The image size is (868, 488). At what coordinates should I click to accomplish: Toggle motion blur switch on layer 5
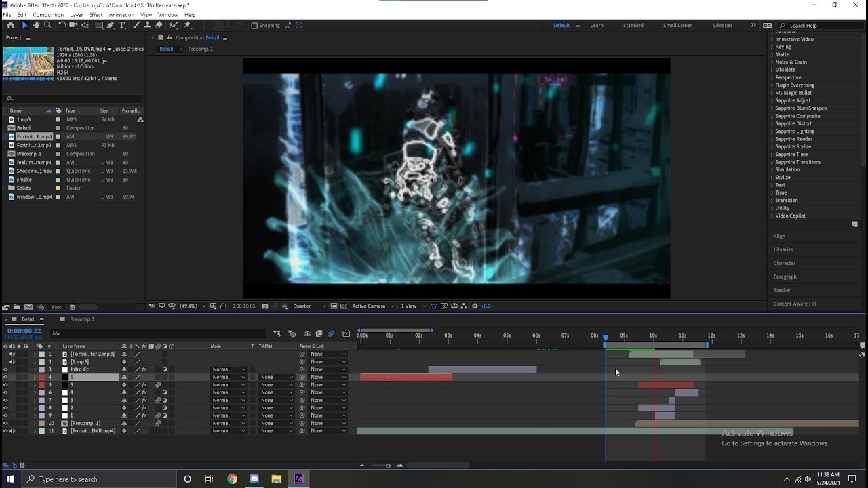158,385
